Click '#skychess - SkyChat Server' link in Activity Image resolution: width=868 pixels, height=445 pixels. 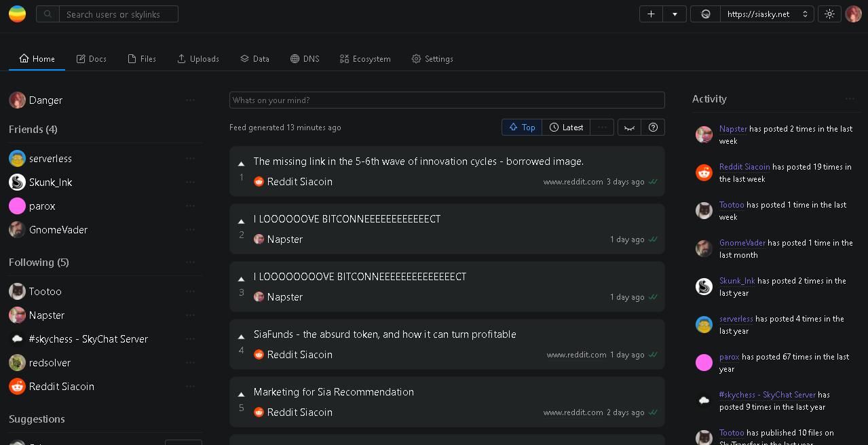[x=768, y=395]
